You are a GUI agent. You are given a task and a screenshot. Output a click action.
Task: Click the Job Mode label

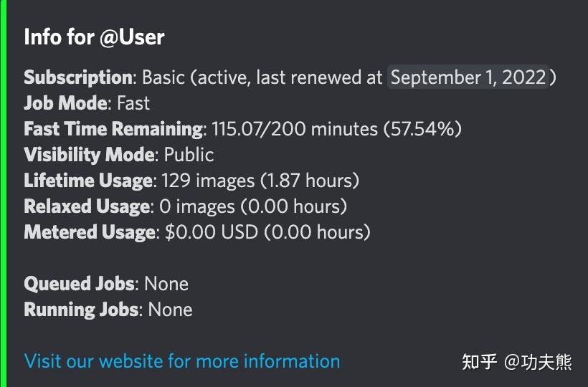[65, 103]
